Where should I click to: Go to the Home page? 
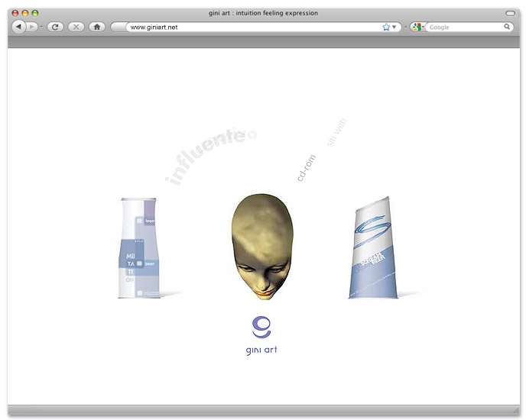click(x=96, y=27)
